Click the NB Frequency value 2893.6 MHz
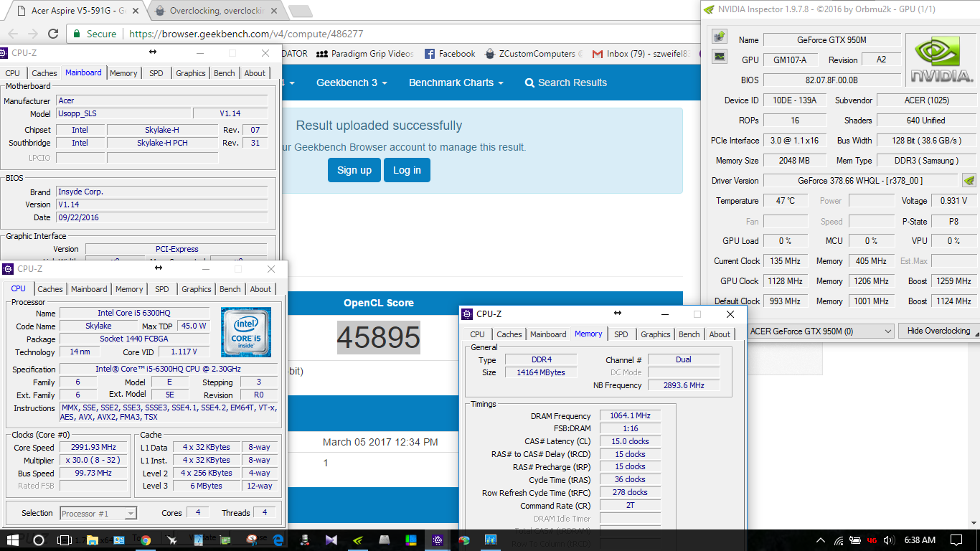Image resolution: width=980 pixels, height=551 pixels. [x=683, y=385]
